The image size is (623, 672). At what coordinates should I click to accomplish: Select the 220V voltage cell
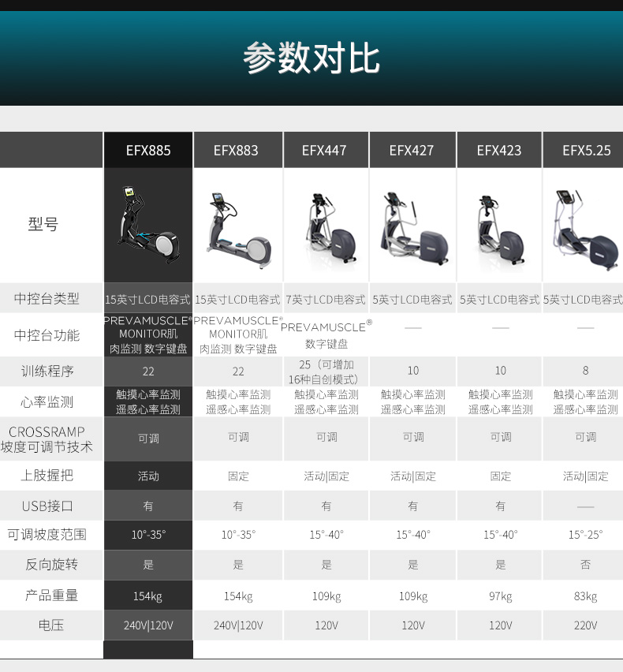(586, 625)
